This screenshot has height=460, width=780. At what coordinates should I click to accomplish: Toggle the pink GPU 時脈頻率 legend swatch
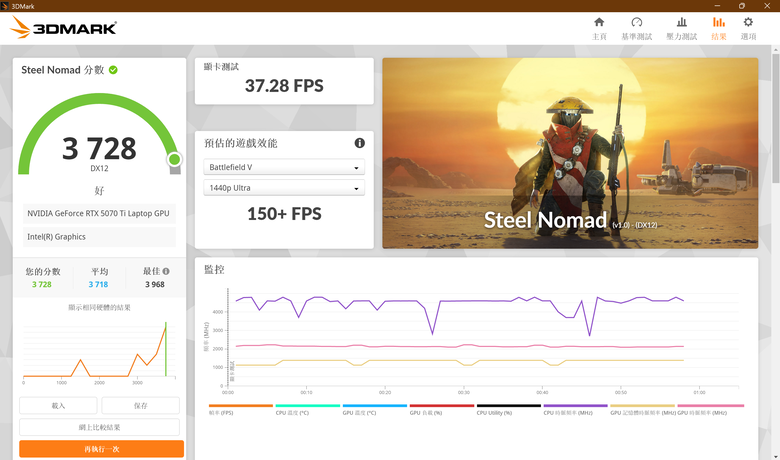coord(710,406)
